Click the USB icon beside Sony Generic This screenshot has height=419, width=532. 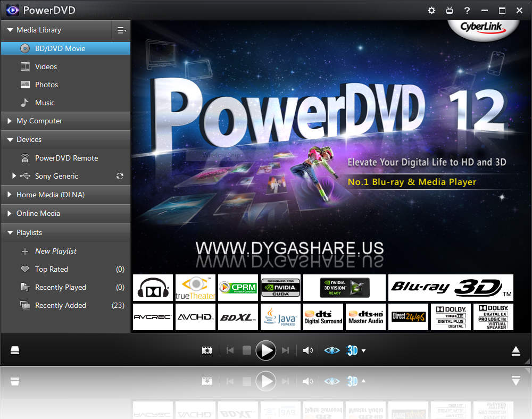coord(25,175)
